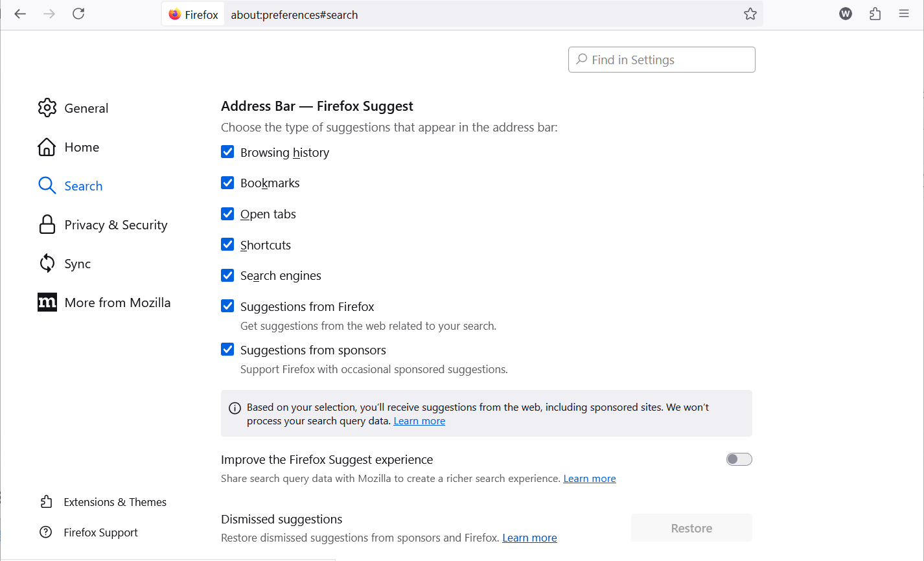Open the extensions puzzle-piece toolbar icon
The height and width of the screenshot is (561, 924).
click(x=875, y=13)
